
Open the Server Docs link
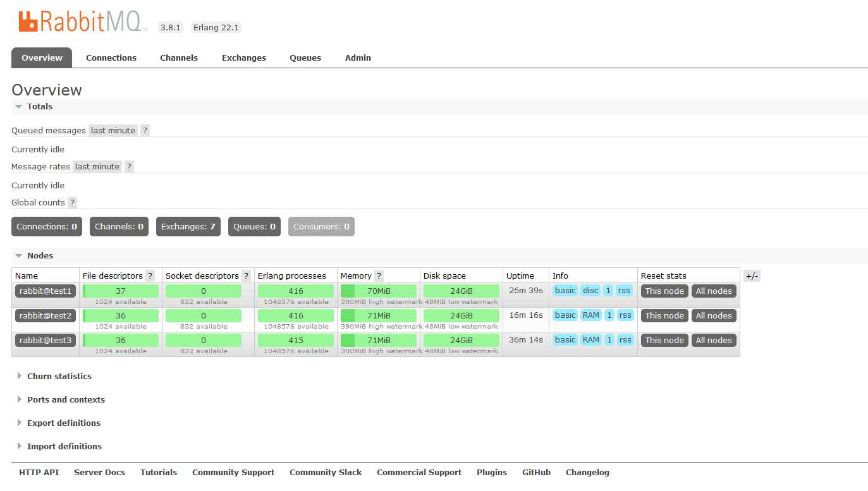99,473
